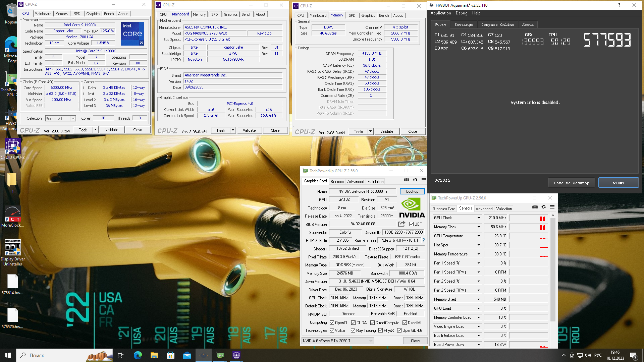Expand the Hot Spot sensor dropdown

tap(479, 245)
